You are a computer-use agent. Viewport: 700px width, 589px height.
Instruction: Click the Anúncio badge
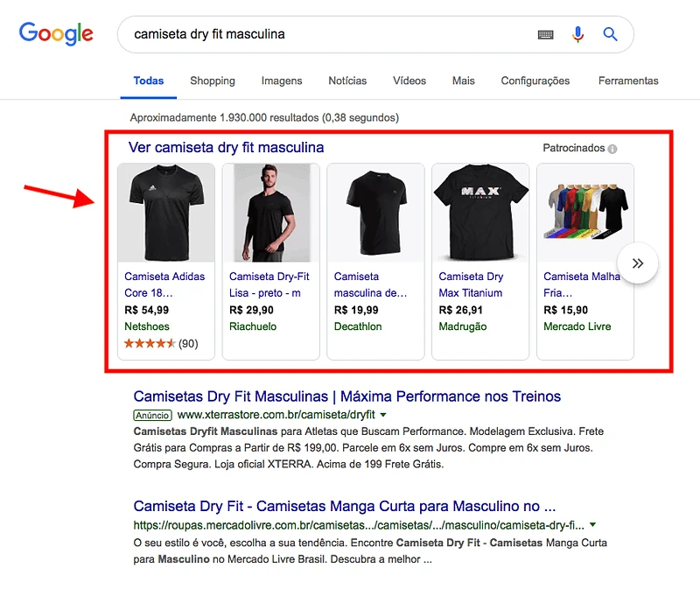(x=152, y=416)
